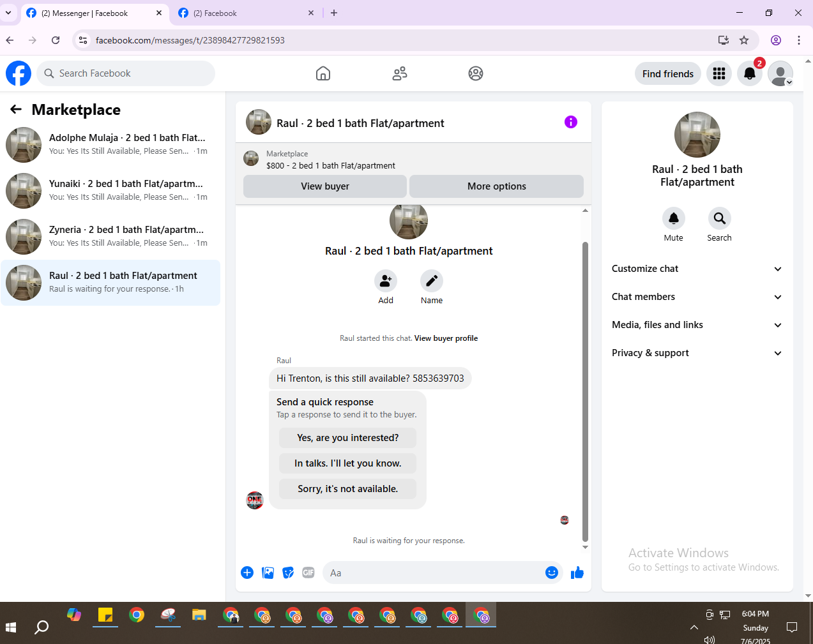This screenshot has height=644, width=813.
Task: Open Yunaiki conversation
Action: coord(110,191)
